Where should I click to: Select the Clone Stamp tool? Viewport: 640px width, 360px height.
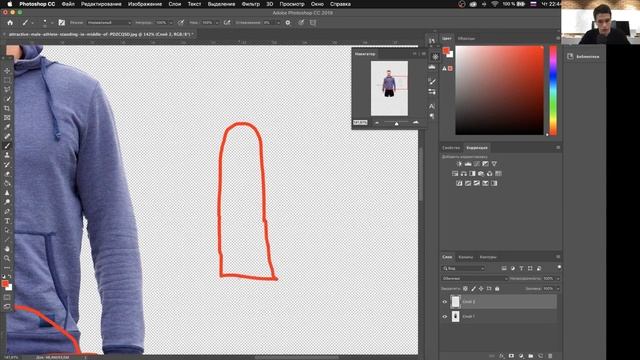7,155
